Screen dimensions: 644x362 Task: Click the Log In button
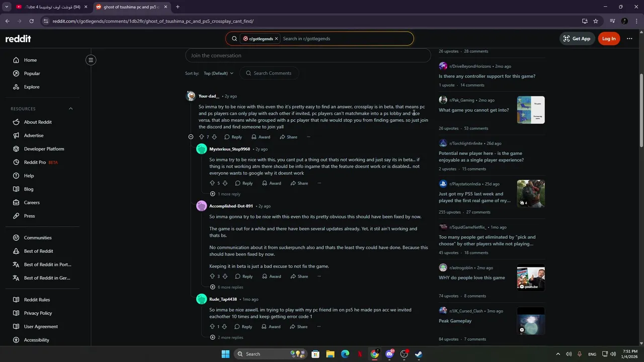pyautogui.click(x=609, y=39)
